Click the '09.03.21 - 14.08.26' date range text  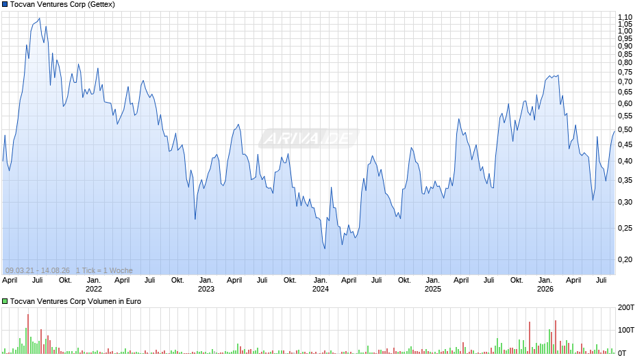tap(38, 270)
